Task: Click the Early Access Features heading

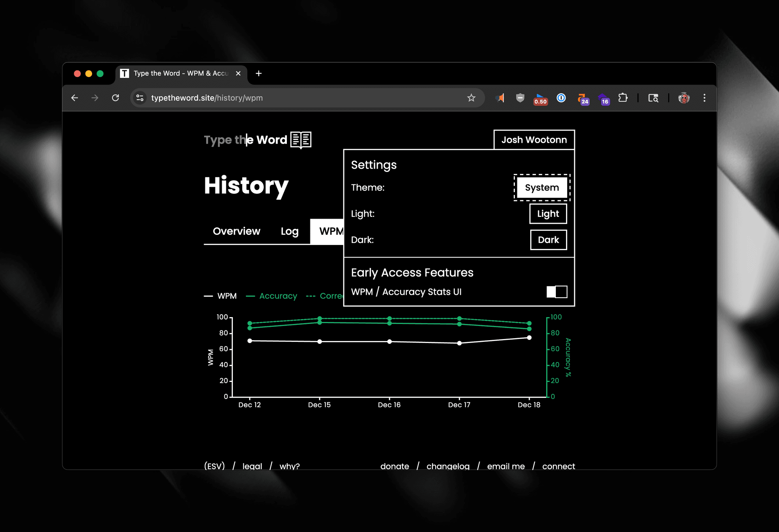Action: pos(412,272)
